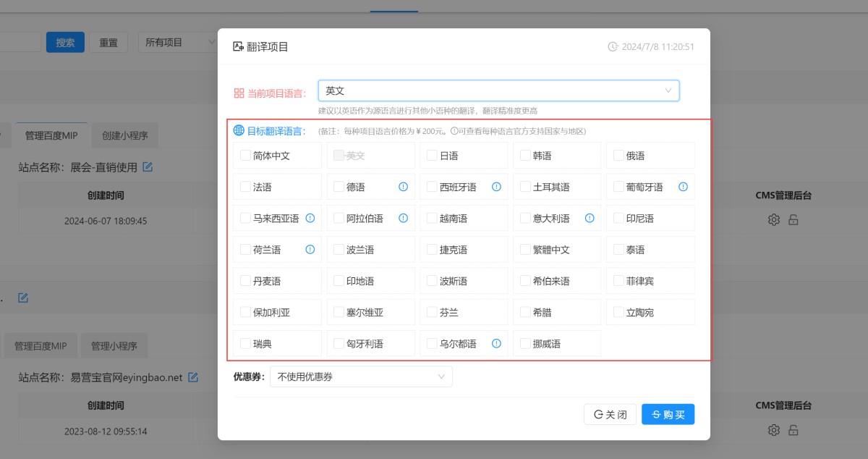Screen dimensions: 868x459
Task: Click the info icon beside 意大利语
Action: [590, 218]
